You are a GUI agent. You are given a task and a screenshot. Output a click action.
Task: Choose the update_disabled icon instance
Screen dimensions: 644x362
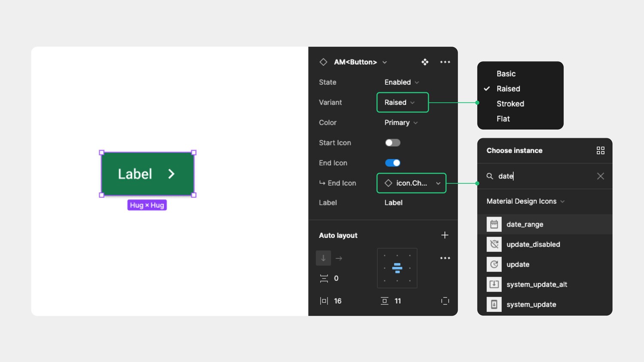(533, 244)
